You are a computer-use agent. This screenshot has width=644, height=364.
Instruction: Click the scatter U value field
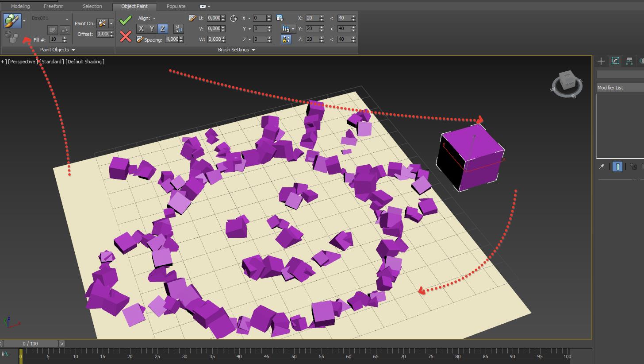coord(214,18)
